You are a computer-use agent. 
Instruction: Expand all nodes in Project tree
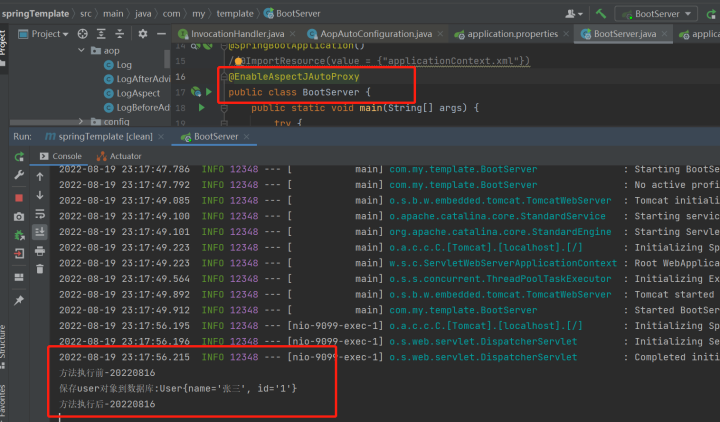(101, 34)
